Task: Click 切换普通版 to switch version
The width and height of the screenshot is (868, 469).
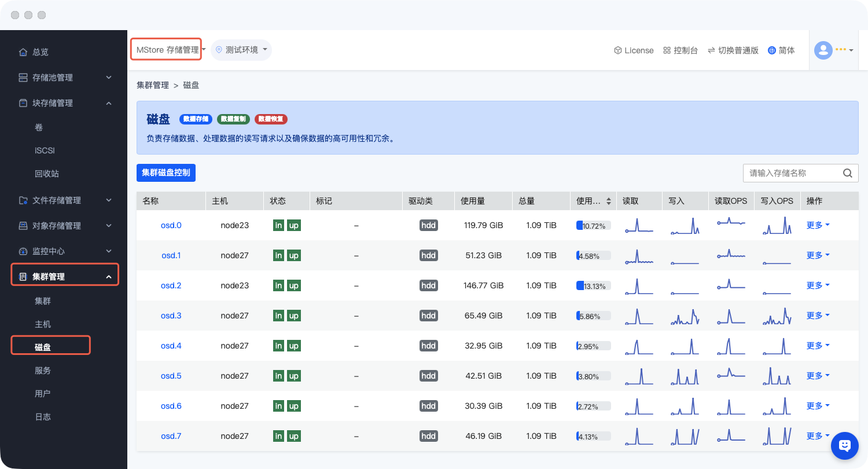Action: click(x=733, y=50)
